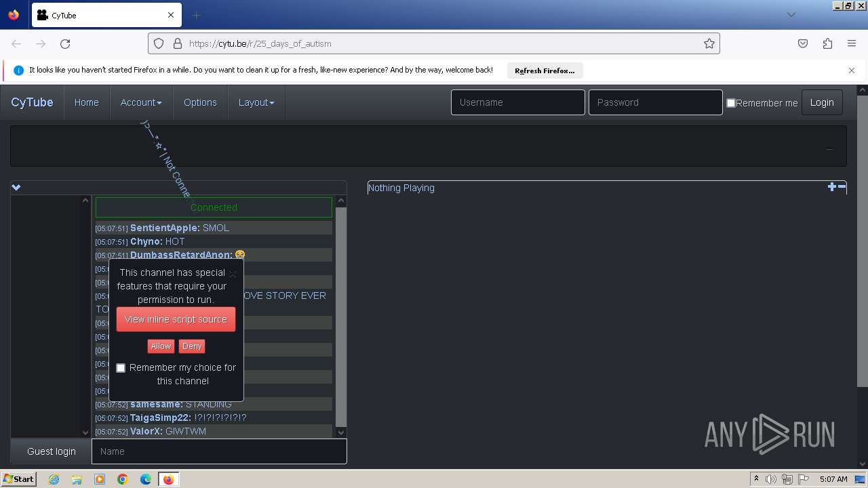
Task: Click the Connected status message
Action: tap(214, 207)
